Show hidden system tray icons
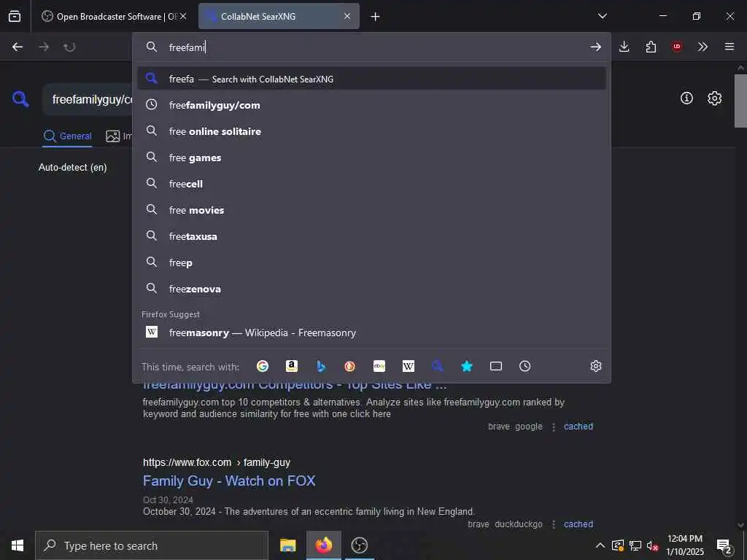The height and width of the screenshot is (560, 747). [x=600, y=545]
